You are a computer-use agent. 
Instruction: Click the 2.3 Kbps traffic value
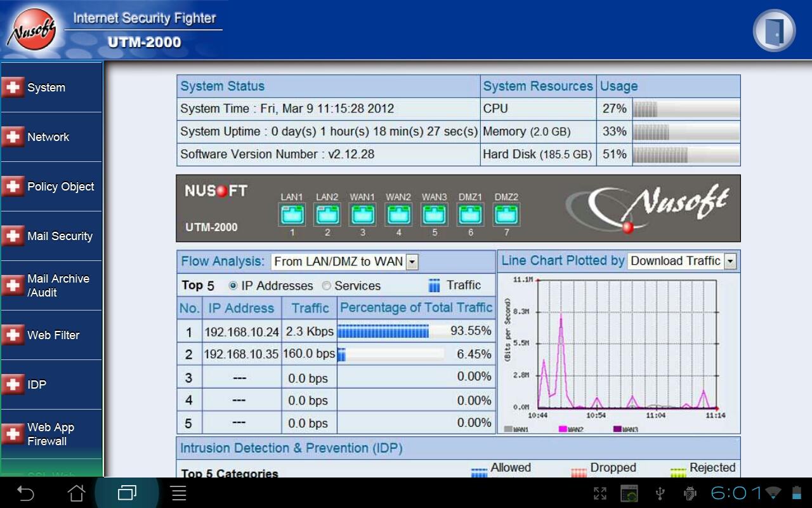click(310, 331)
